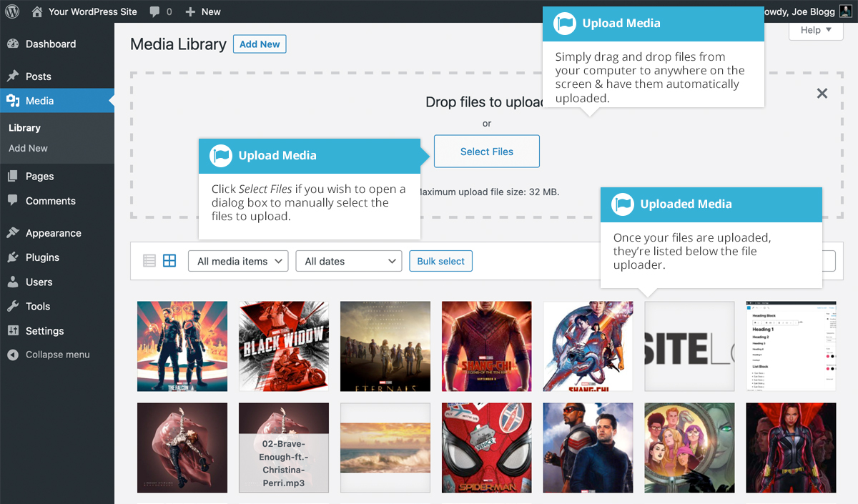Open the ocean sunset image thumbnail
This screenshot has height=504, width=858.
[x=385, y=448]
